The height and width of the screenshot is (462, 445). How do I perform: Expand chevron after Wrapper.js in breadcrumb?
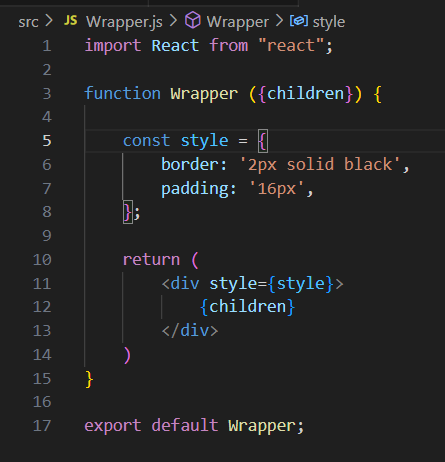(173, 21)
